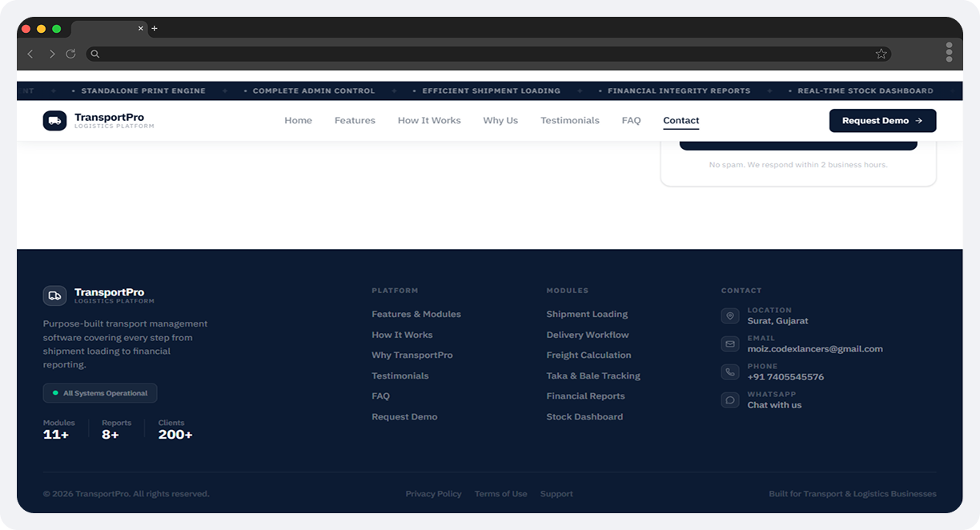Click Built for Transport & Logistics Businesses text

click(x=852, y=494)
